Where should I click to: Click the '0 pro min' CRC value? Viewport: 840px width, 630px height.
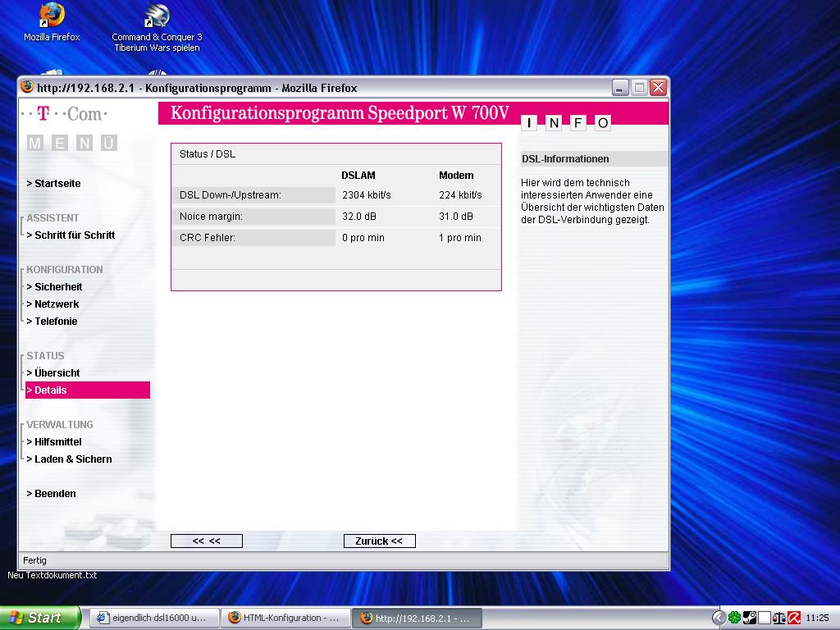[x=363, y=238]
